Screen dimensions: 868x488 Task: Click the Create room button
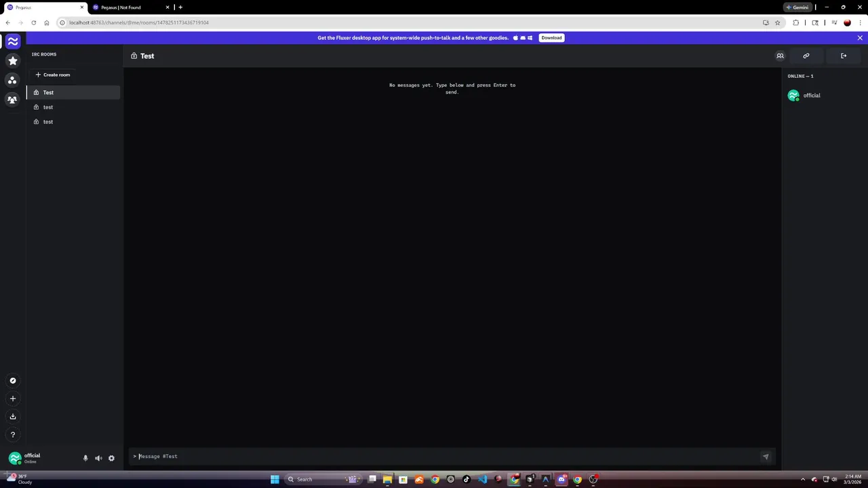(x=53, y=75)
